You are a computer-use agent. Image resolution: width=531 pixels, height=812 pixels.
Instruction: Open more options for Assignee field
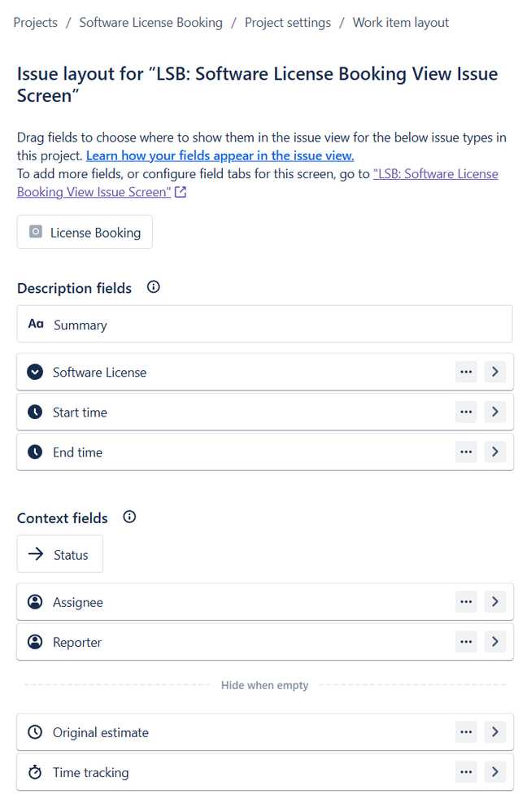click(466, 602)
